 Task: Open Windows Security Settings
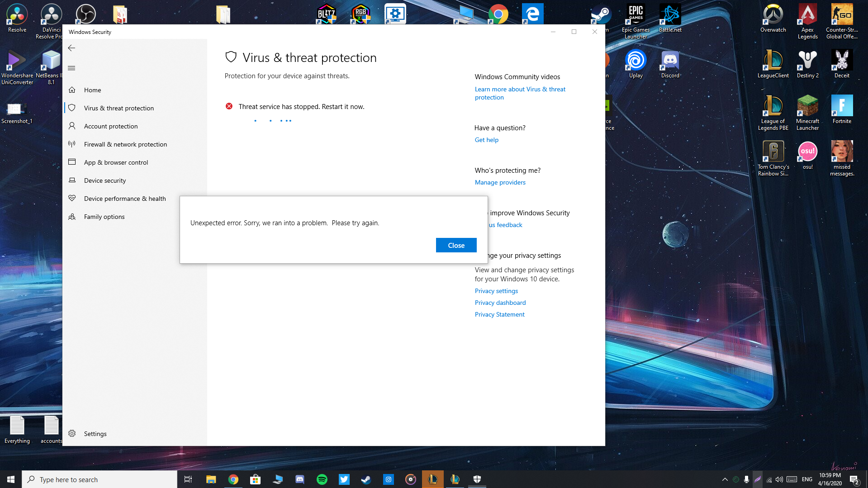[x=135, y=434]
